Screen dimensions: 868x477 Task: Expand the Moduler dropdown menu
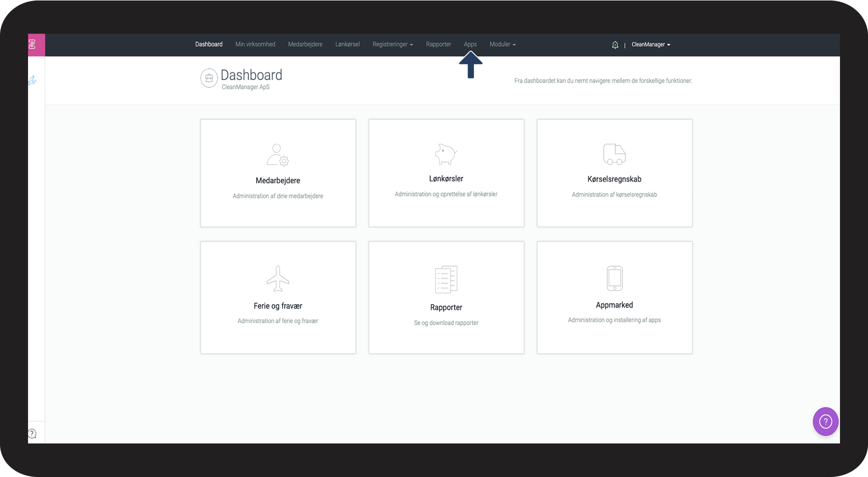(503, 44)
